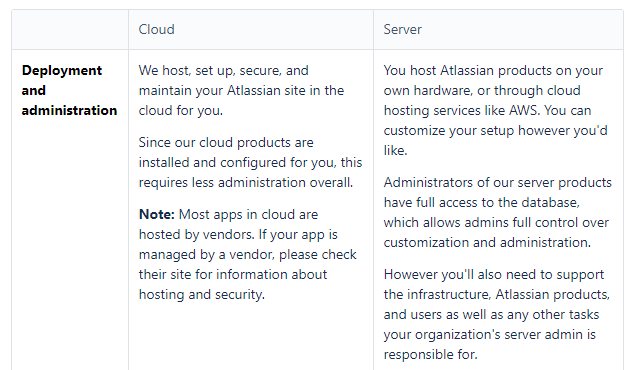Click the bold 'Note:' label

157,214
